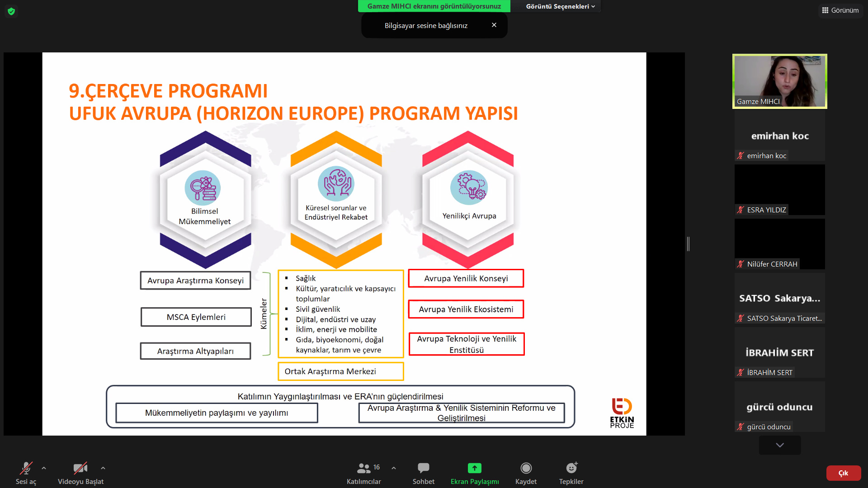Viewport: 868px width, 488px height.
Task: Open Görünüm view menu
Action: point(840,10)
